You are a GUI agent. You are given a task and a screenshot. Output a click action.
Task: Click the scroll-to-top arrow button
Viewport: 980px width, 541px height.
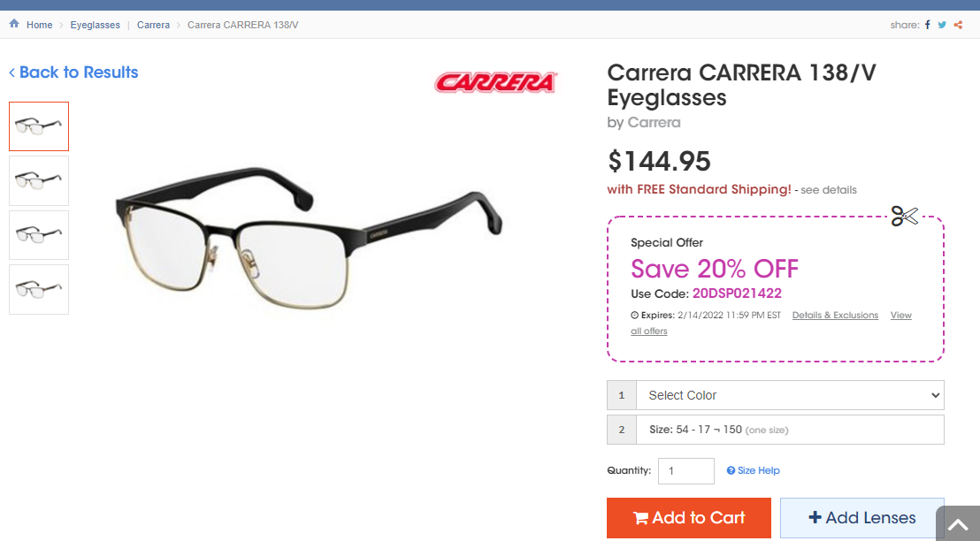[958, 523]
